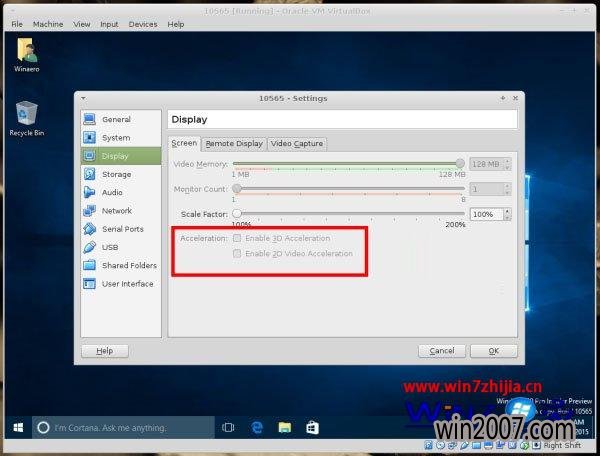Image resolution: width=600 pixels, height=456 pixels.
Task: Click the video capture status bar icon
Action: pyautogui.click(x=501, y=445)
